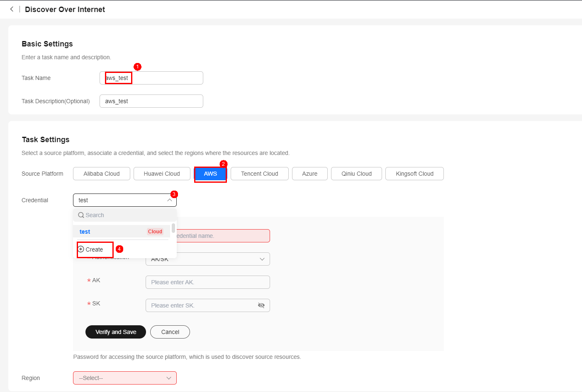Click the back arrow beside Discover Over Internet
Viewport: 582px width, 392px height.
[x=12, y=9]
